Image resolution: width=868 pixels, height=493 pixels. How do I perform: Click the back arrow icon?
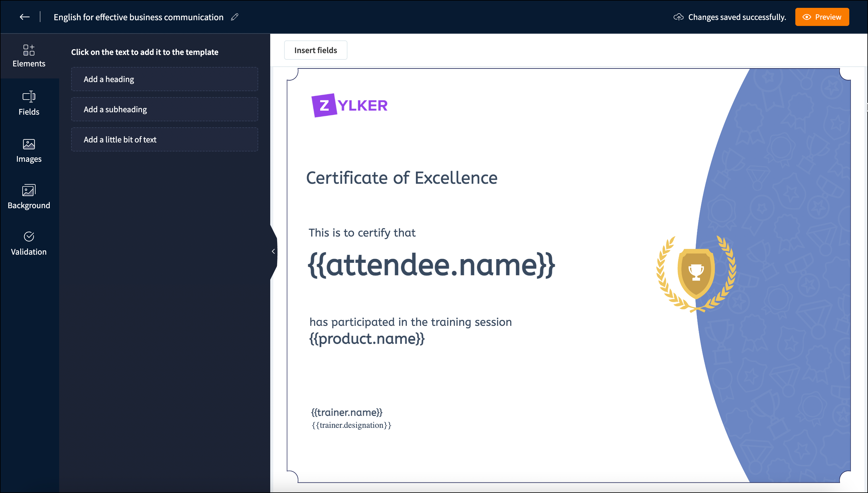pyautogui.click(x=24, y=17)
